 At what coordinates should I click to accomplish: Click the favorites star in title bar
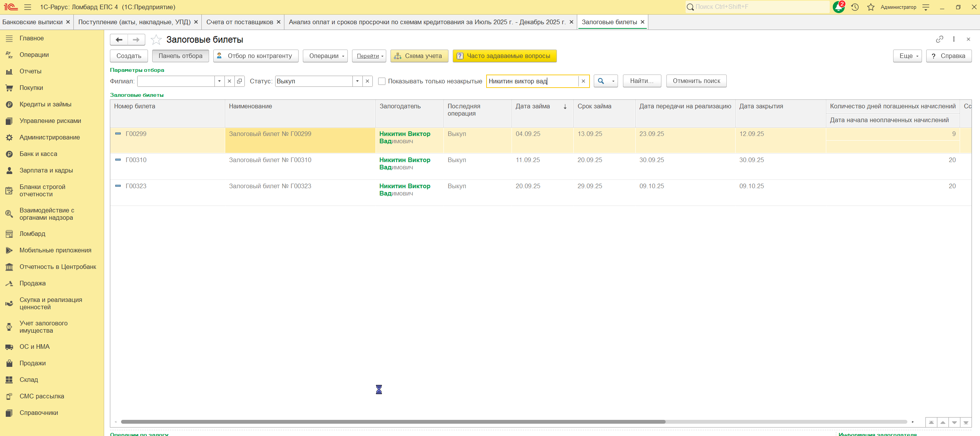871,7
